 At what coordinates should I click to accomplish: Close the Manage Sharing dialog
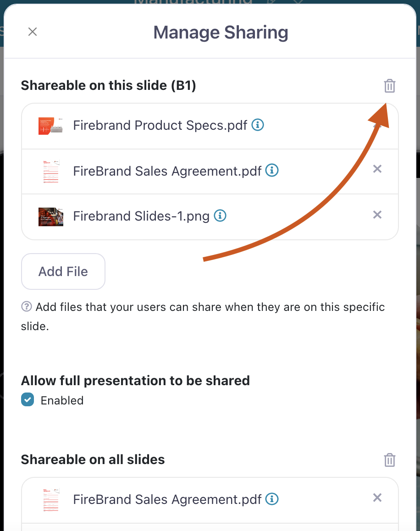pyautogui.click(x=32, y=32)
